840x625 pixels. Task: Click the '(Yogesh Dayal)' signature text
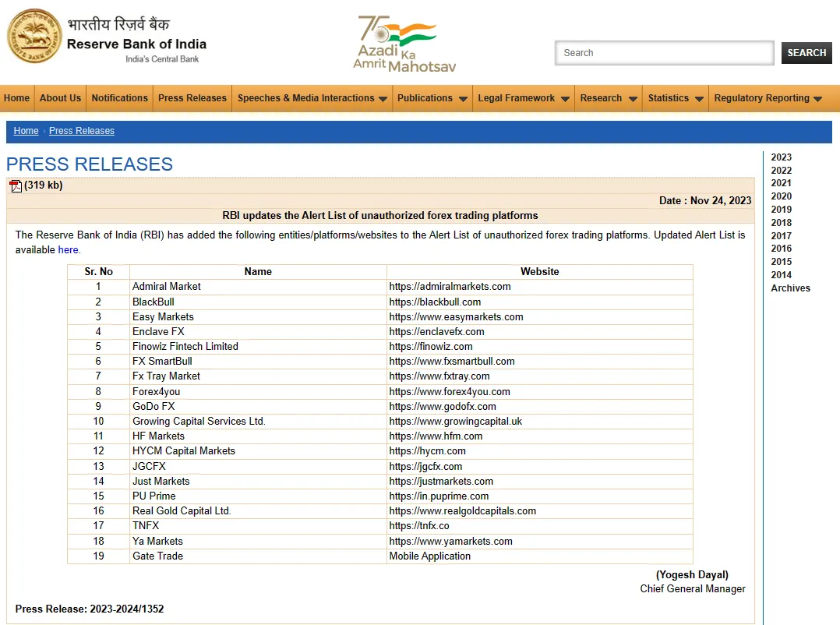tap(692, 574)
